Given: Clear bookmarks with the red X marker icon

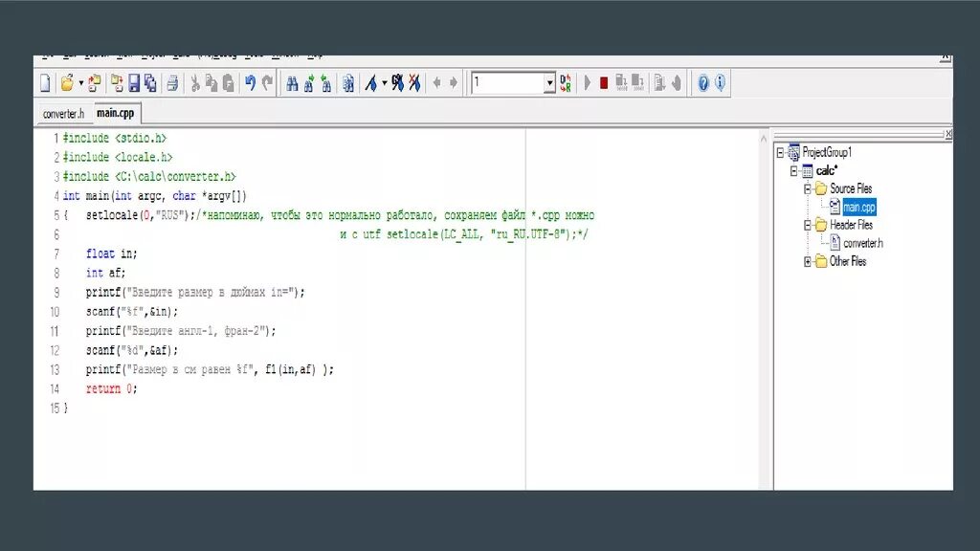Looking at the screenshot, I should click(x=414, y=83).
